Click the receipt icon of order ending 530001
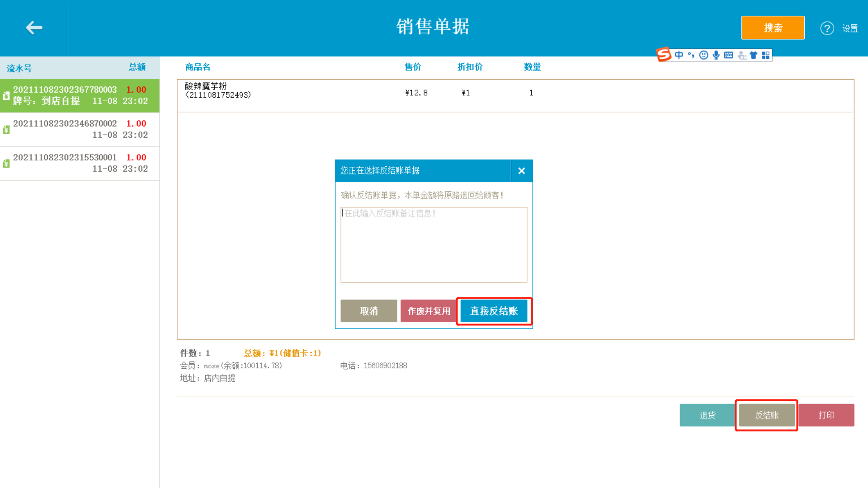868x488 pixels. (x=6, y=164)
